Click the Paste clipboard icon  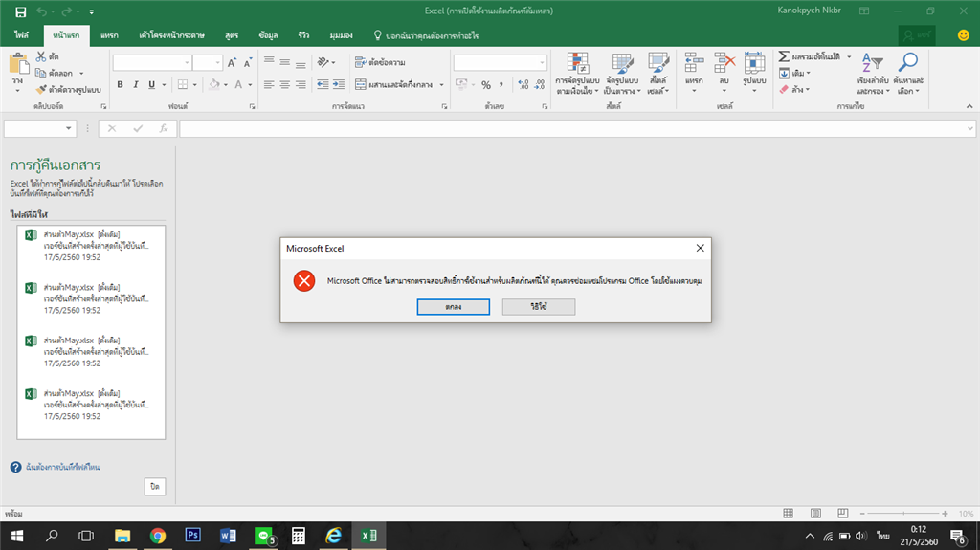18,64
